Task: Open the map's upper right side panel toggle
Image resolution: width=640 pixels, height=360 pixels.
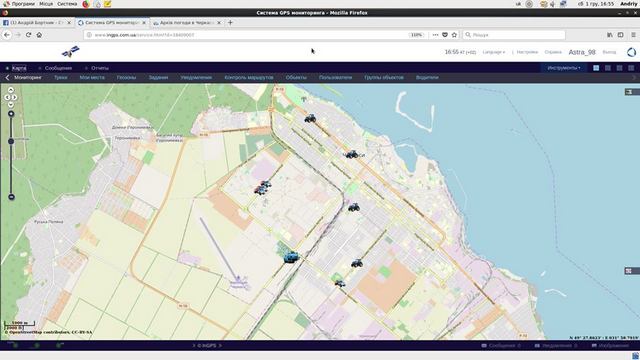Action: point(631,92)
